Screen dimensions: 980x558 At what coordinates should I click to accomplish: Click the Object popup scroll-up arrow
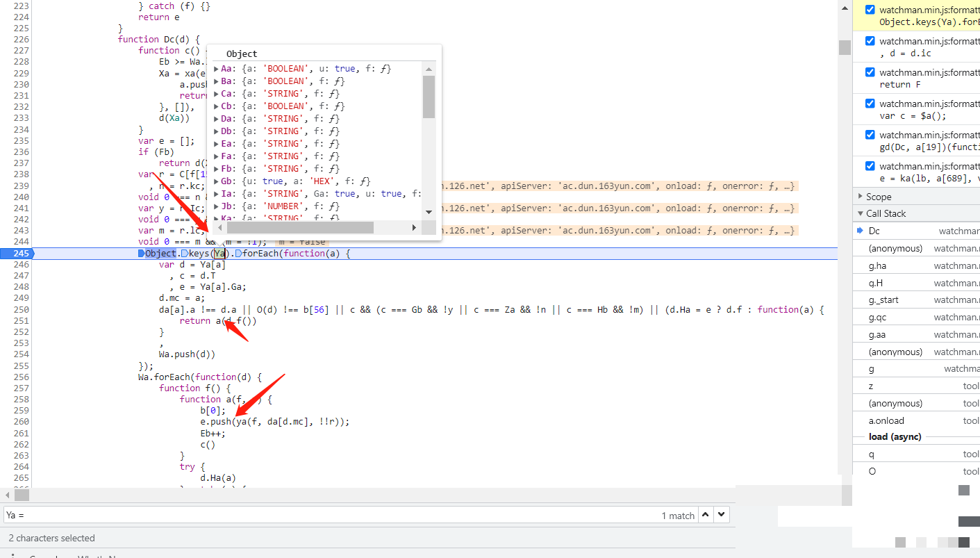coord(429,69)
